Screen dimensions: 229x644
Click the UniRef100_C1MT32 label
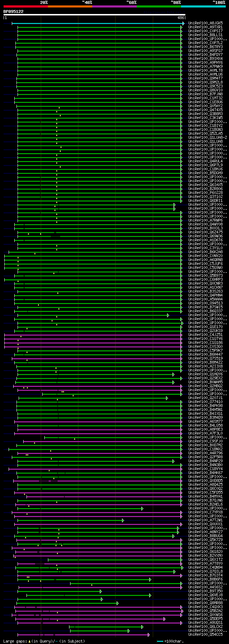[x=205, y=98]
